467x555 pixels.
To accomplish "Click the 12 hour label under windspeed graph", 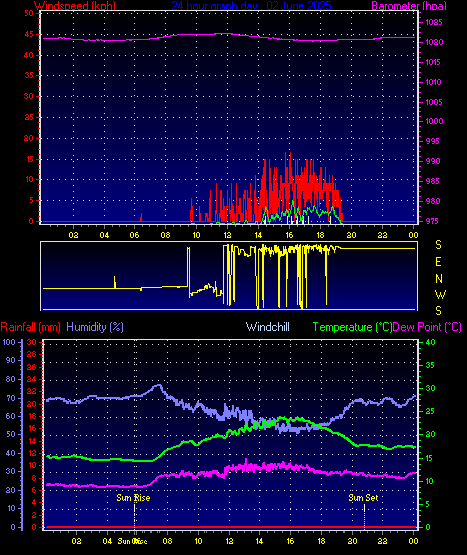I will tap(227, 235).
